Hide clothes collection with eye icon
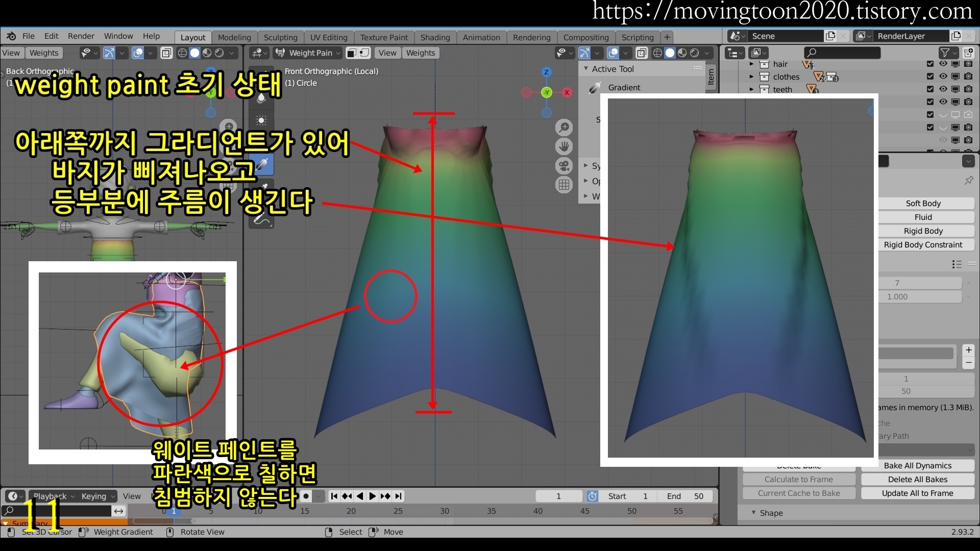The image size is (980, 551). (943, 77)
